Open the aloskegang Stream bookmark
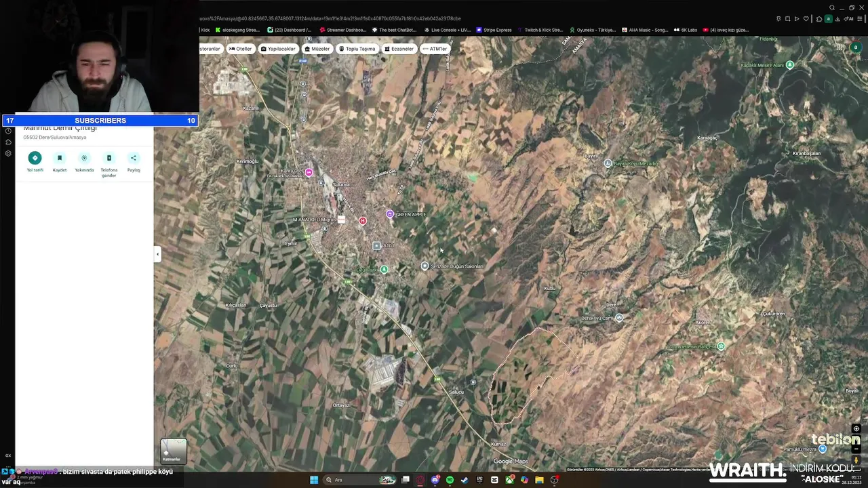 tap(237, 30)
